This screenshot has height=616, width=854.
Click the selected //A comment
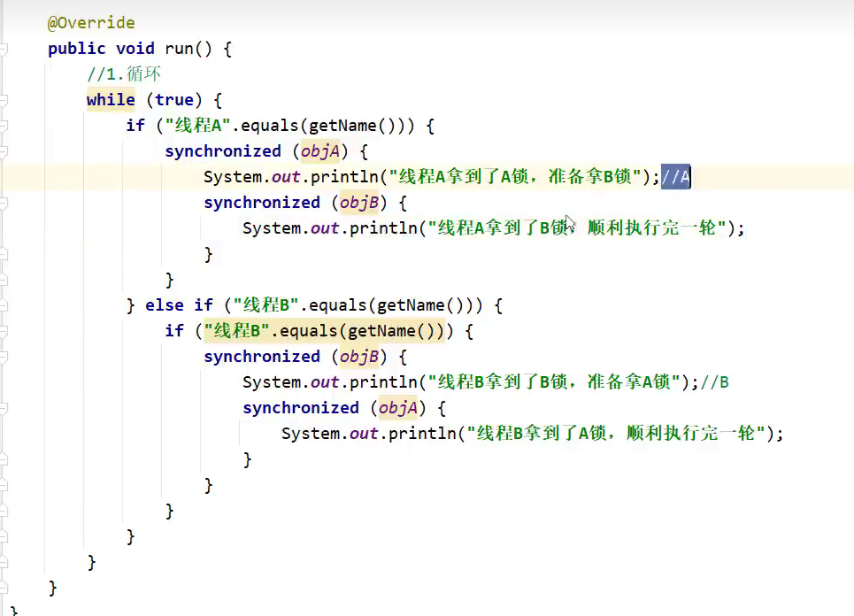point(676,176)
